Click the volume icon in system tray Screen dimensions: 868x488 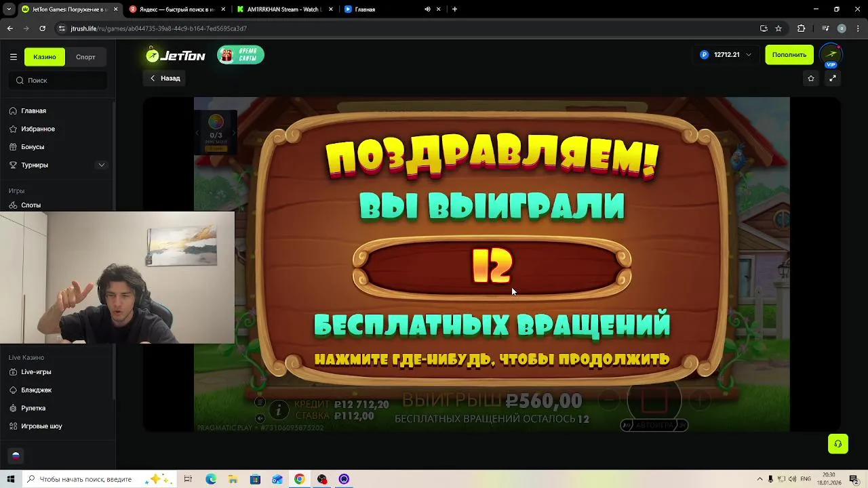(794, 479)
